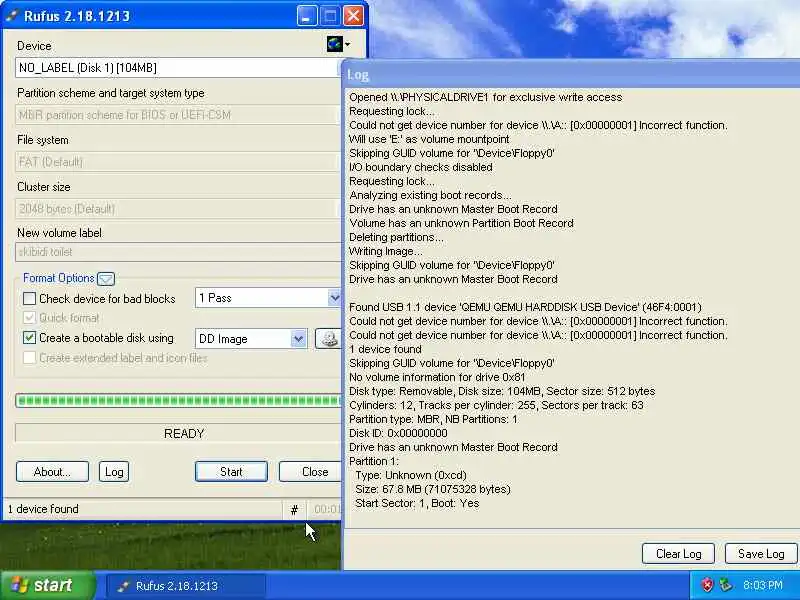Open the Device dropdown showing NO_LABEL
Image resolution: width=800 pixels, height=600 pixels.
(x=178, y=68)
